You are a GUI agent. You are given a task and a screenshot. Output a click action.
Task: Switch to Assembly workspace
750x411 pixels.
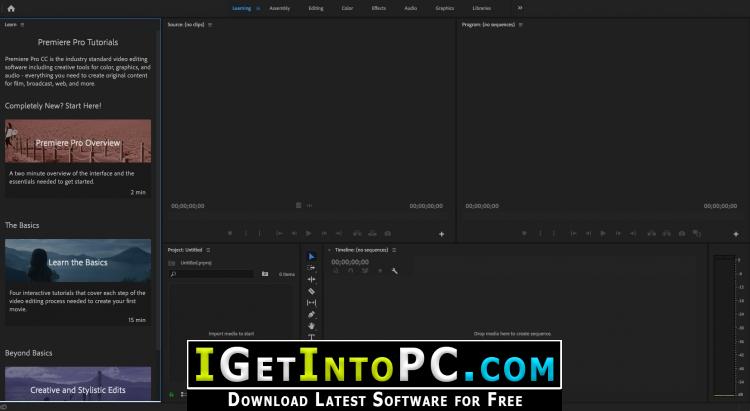tap(279, 8)
